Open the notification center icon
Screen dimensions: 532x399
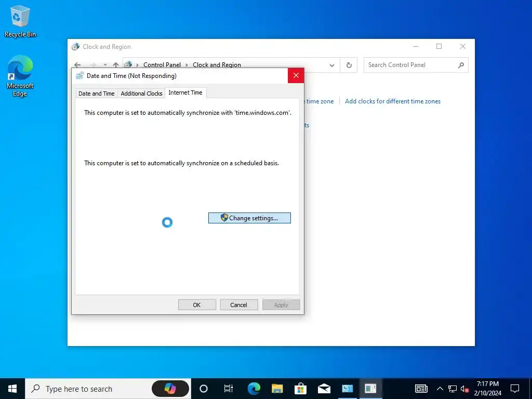[x=515, y=389]
